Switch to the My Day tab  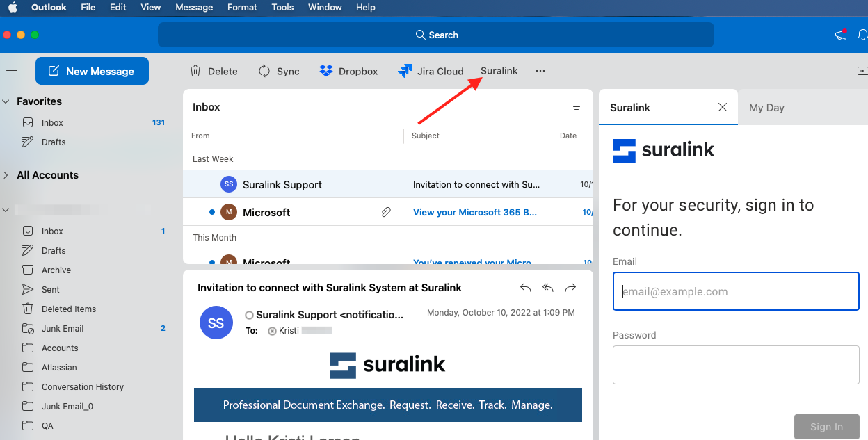point(766,108)
